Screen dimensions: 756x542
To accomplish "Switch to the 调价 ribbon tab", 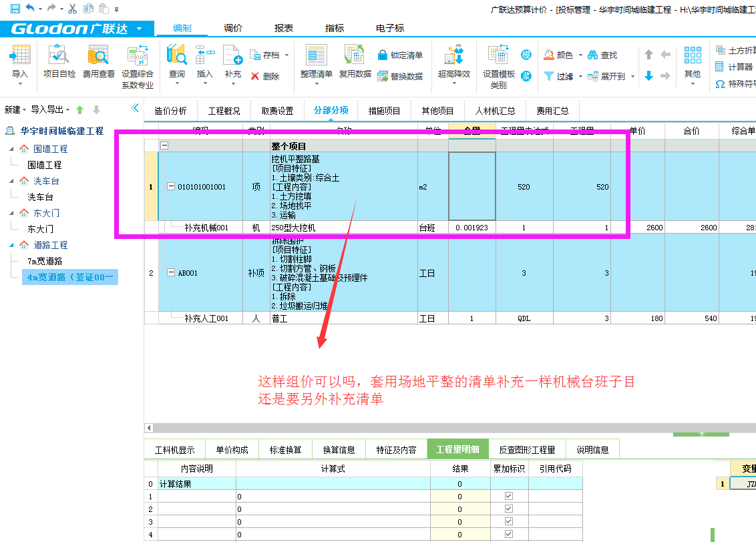I will 233,29.
